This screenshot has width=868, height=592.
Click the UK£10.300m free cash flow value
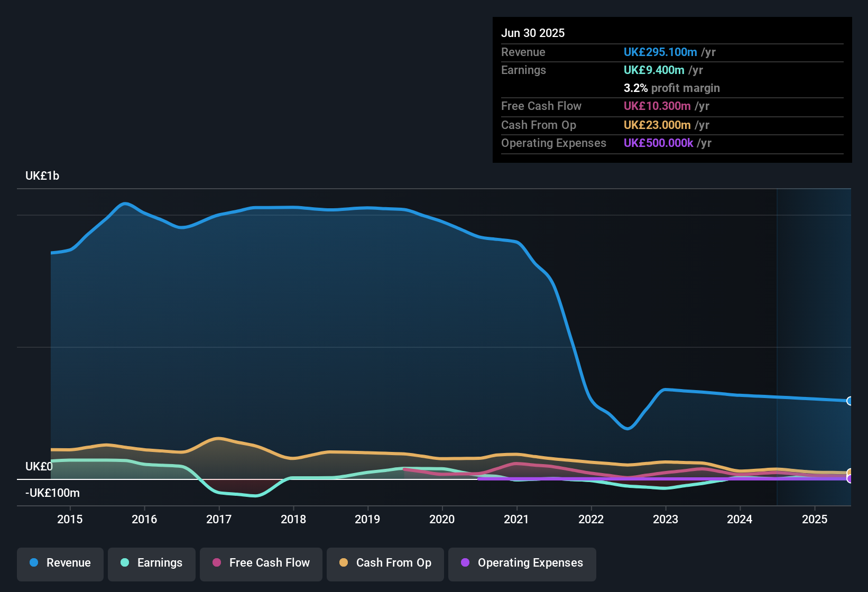657,106
